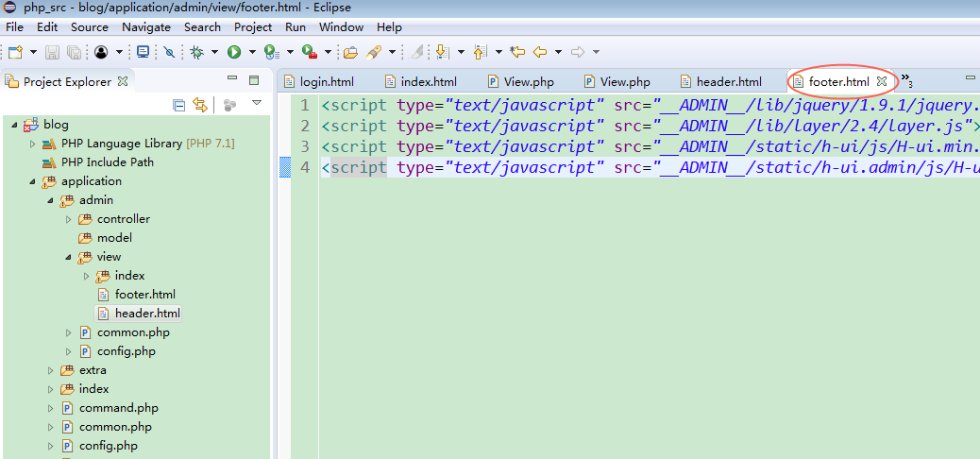Click the Back navigation arrow icon
980x459 pixels.
[539, 52]
